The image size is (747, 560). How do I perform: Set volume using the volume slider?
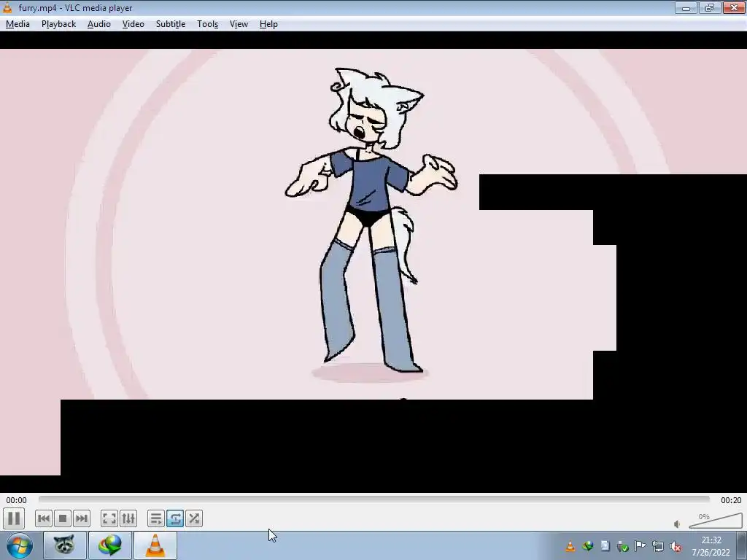coord(716,521)
